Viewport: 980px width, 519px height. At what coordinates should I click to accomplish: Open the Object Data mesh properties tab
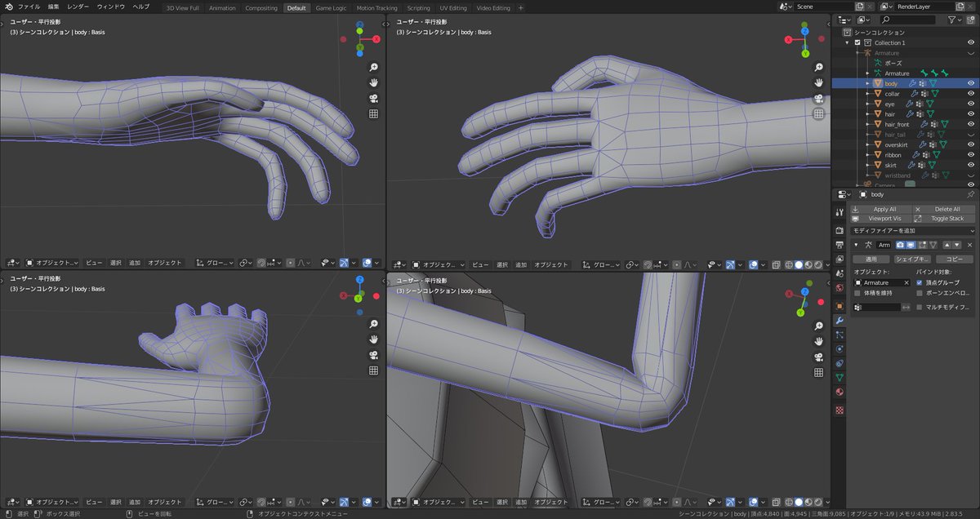coord(840,377)
